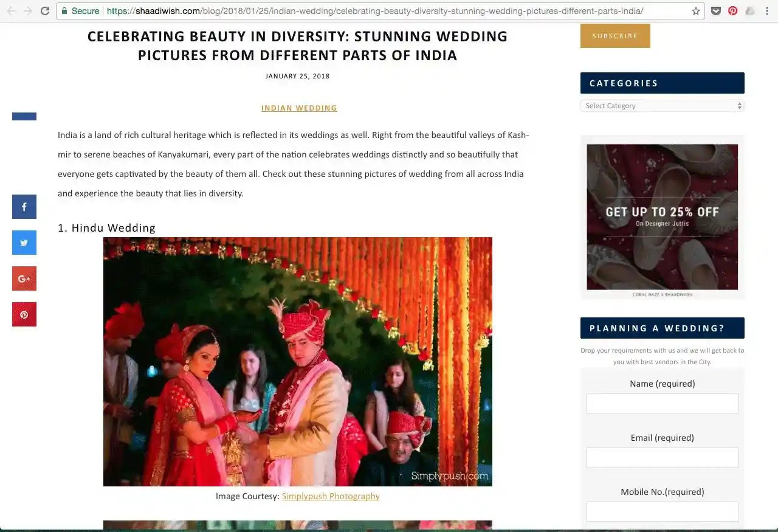Open the greyed-out Google Drive extension icon

[750, 11]
